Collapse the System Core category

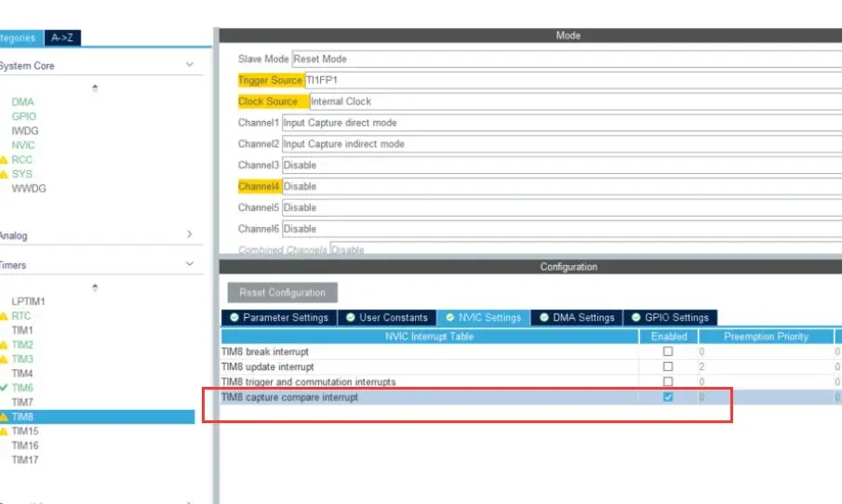pos(189,65)
